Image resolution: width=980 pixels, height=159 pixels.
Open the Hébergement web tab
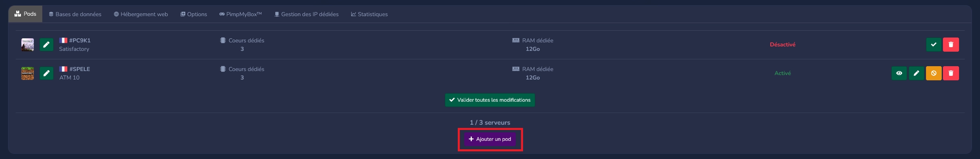point(141,14)
